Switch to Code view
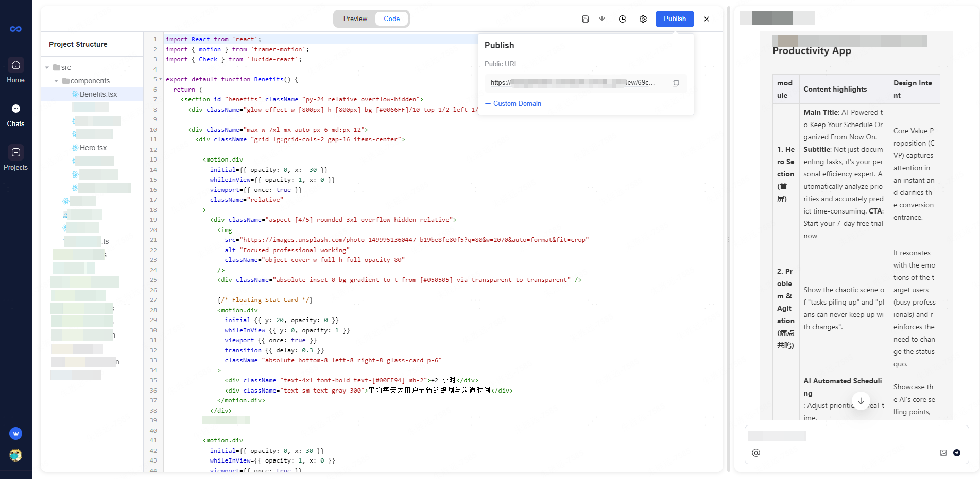Screen dimensions: 980x479 [x=391, y=19]
